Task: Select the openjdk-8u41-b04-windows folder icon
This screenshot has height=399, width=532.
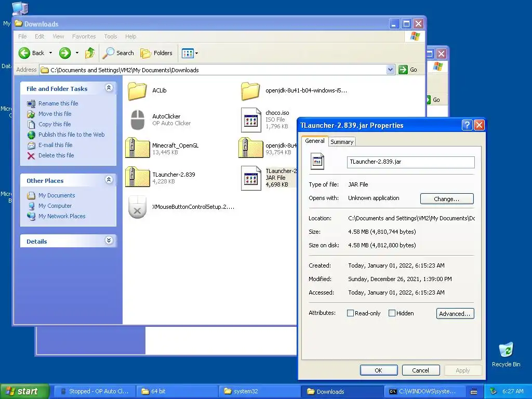Action: 250,91
